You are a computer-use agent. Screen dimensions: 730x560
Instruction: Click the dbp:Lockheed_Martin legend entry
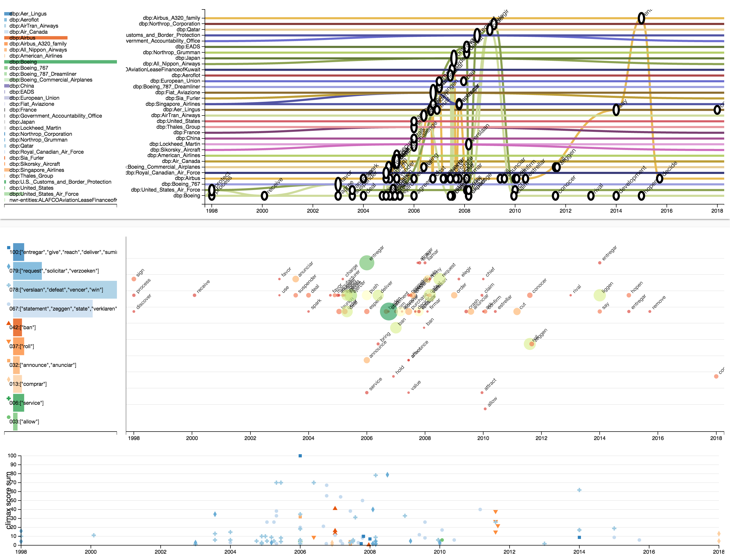[35, 128]
